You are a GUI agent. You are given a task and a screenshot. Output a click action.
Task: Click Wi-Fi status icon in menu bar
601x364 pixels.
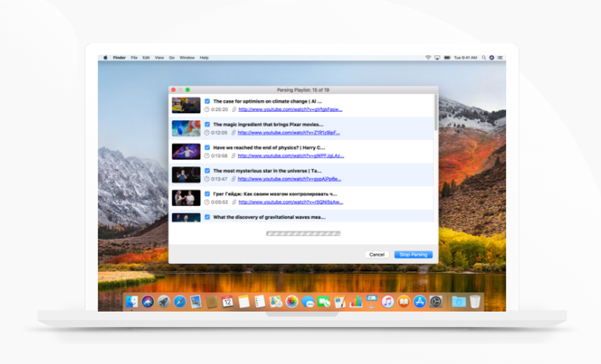click(428, 58)
